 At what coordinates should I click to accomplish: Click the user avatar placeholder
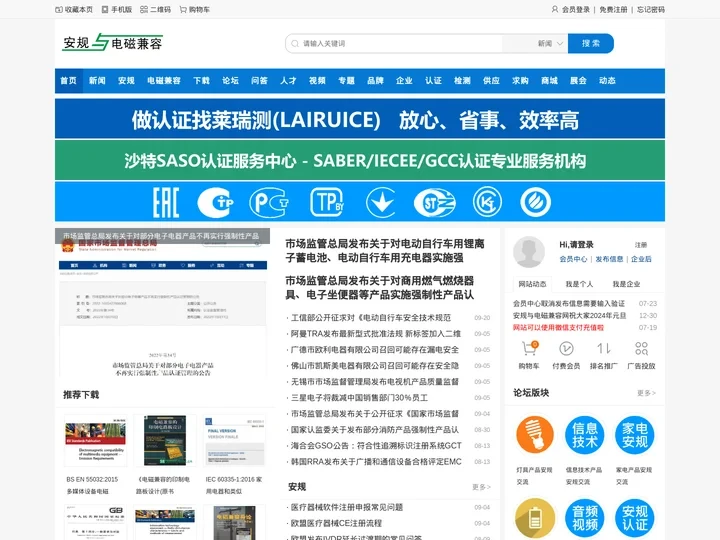(x=529, y=252)
